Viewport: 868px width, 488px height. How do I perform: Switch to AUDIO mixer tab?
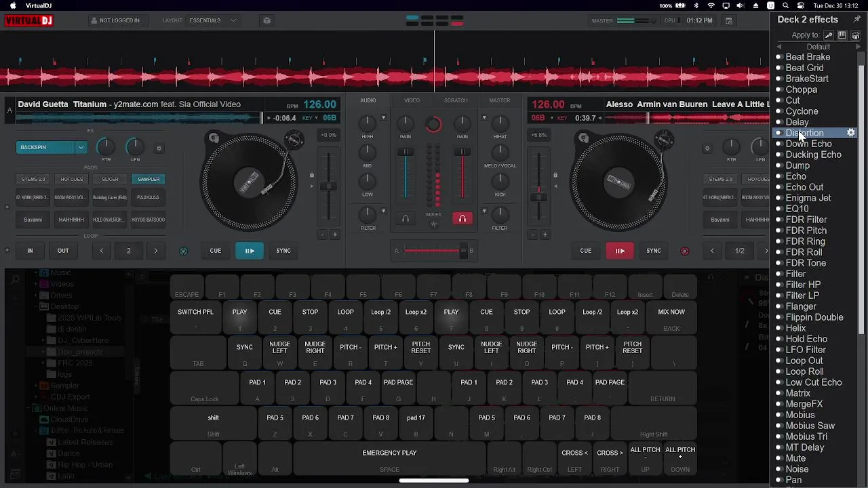point(368,100)
